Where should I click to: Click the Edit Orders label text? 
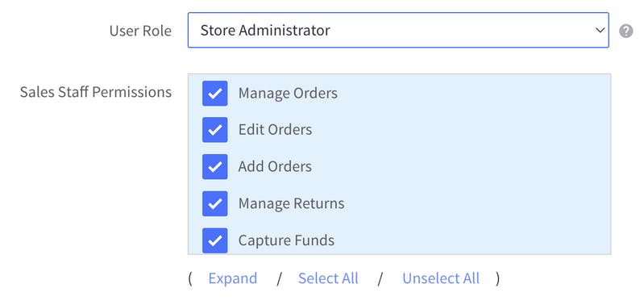click(275, 130)
